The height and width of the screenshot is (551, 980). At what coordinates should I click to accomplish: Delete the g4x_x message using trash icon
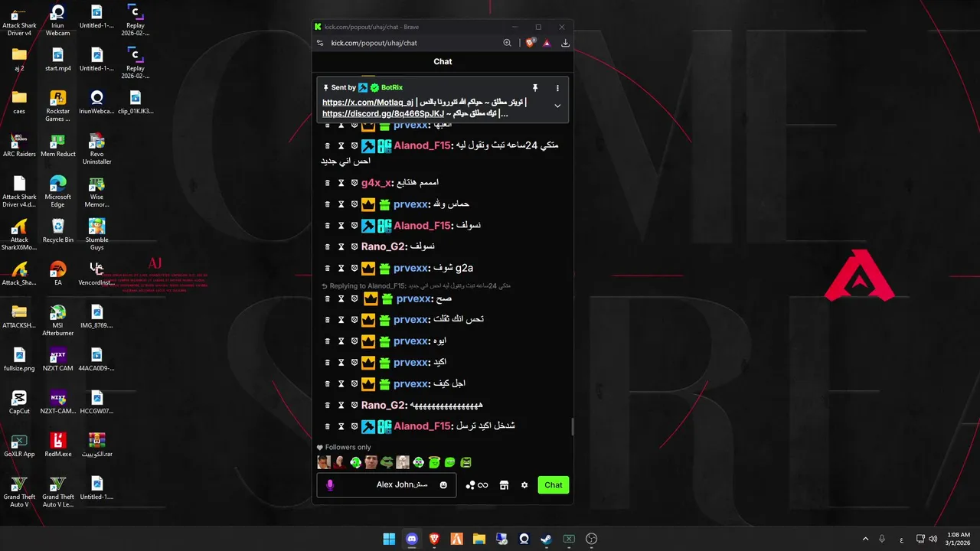328,183
